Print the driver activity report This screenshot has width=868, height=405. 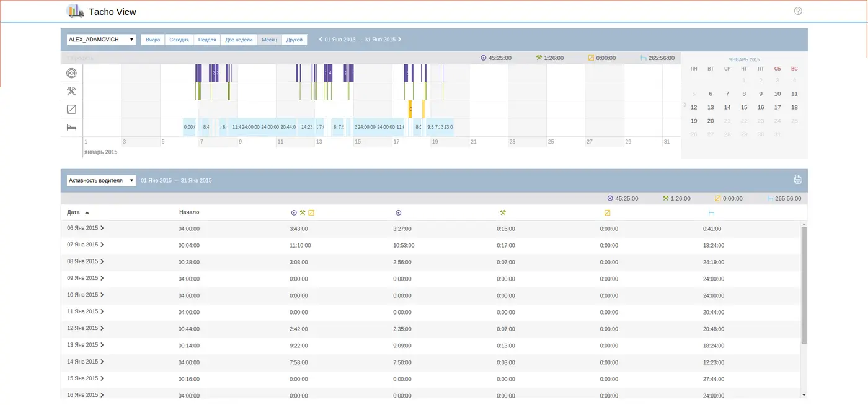click(798, 180)
